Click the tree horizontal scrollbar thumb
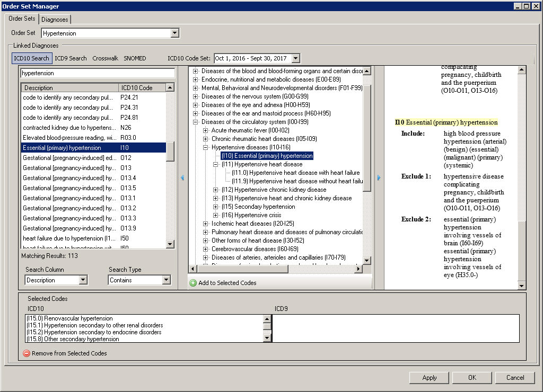Image resolution: width=543 pixels, height=392 pixels. 242,269
